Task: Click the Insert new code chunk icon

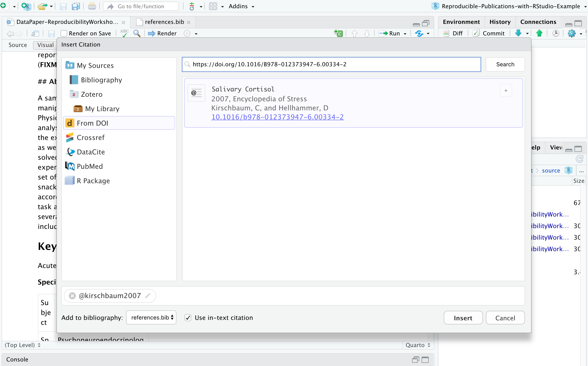Action: pos(339,33)
